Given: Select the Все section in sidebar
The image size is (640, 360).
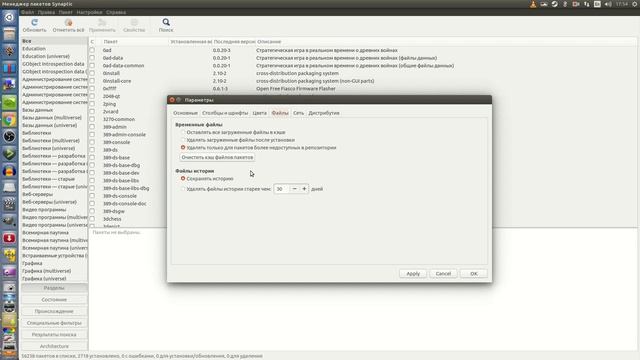Looking at the screenshot, I should click(x=54, y=41).
